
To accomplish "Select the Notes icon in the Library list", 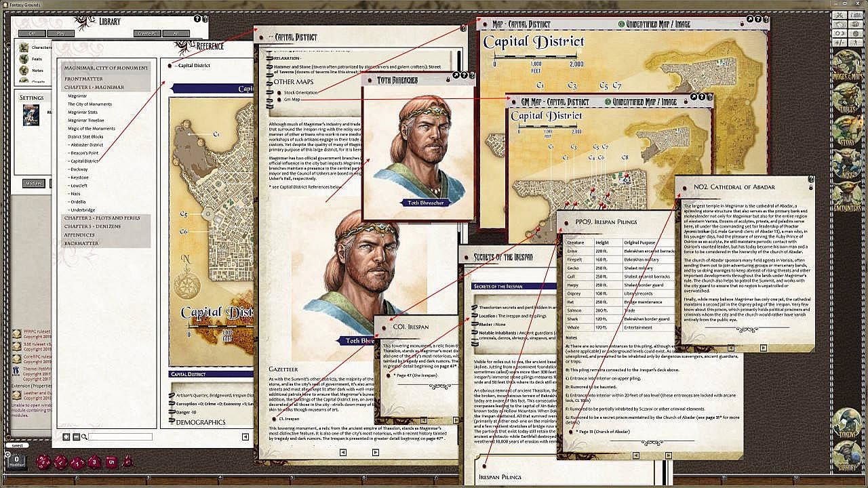I will tap(24, 70).
